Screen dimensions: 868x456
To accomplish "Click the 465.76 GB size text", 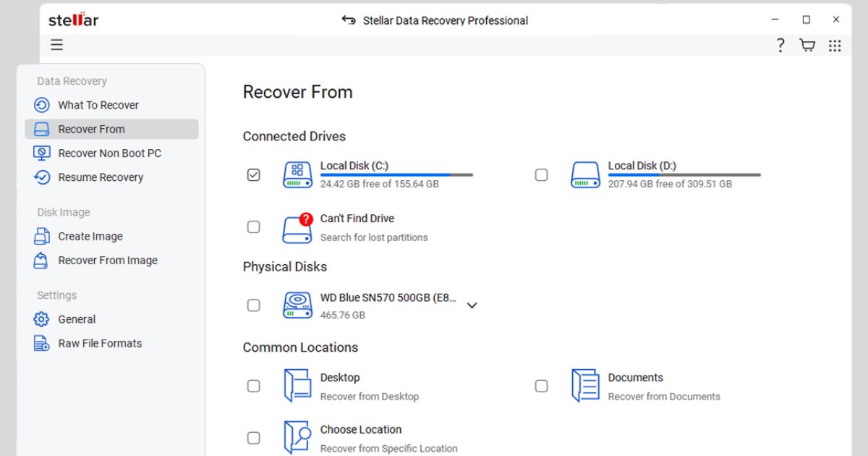I will point(343,316).
